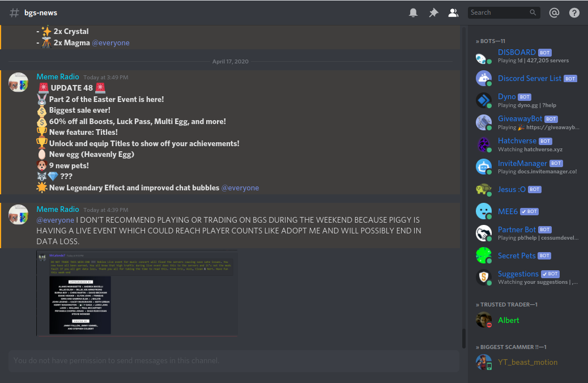This screenshot has width=588, height=383.
Task: Click Meme Radio username on 4:39 PM post
Action: click(57, 209)
